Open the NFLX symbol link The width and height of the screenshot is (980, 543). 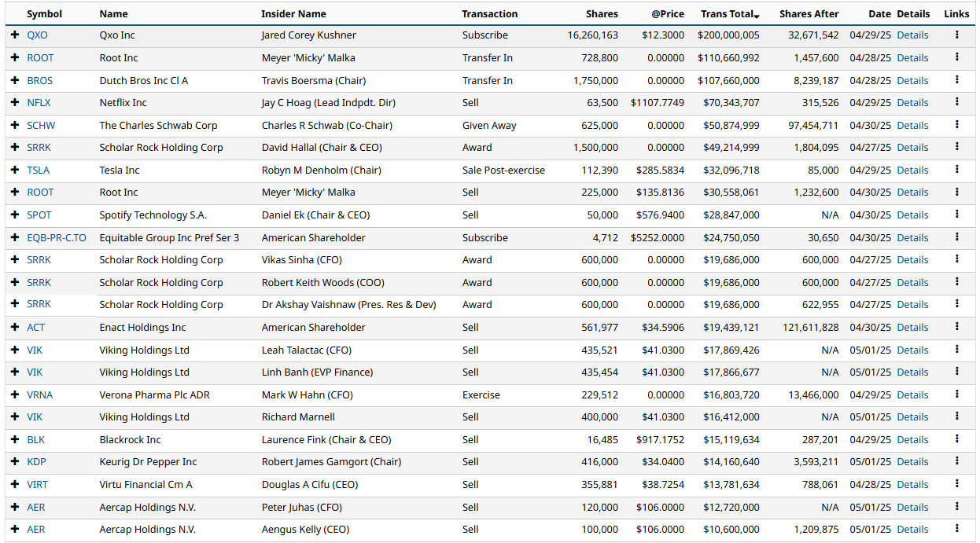(38, 102)
